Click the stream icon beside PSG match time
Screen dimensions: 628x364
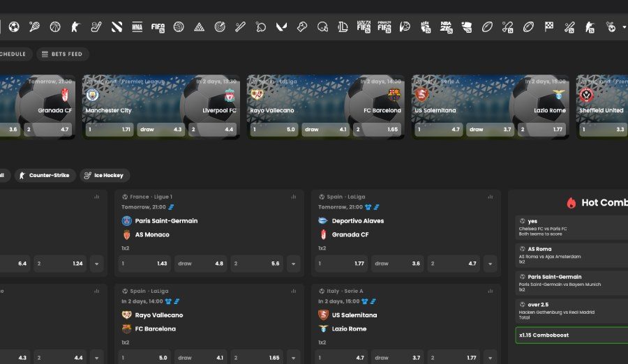pos(171,207)
